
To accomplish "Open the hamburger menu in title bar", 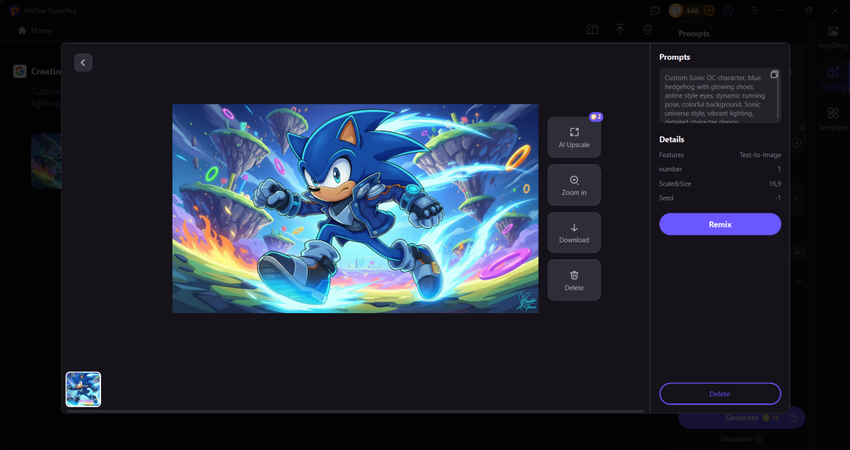I will 755,10.
